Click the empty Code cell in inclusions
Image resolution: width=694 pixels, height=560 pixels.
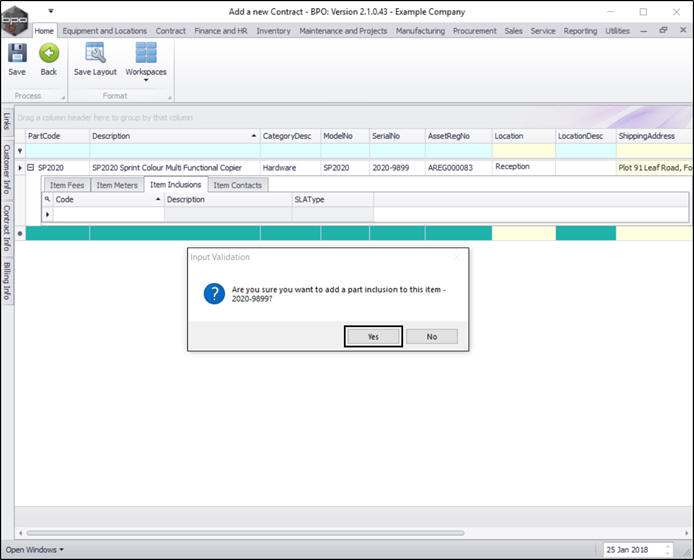click(108, 214)
